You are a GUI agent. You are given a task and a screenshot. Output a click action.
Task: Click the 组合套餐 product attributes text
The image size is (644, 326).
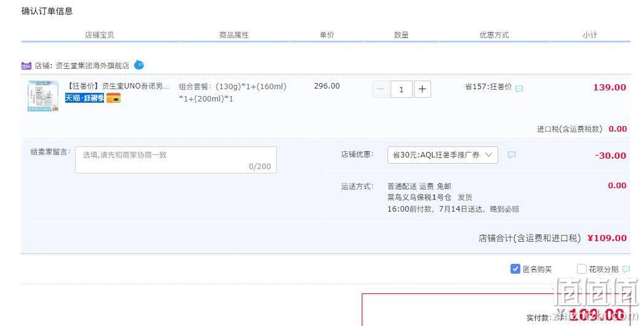coord(233,92)
